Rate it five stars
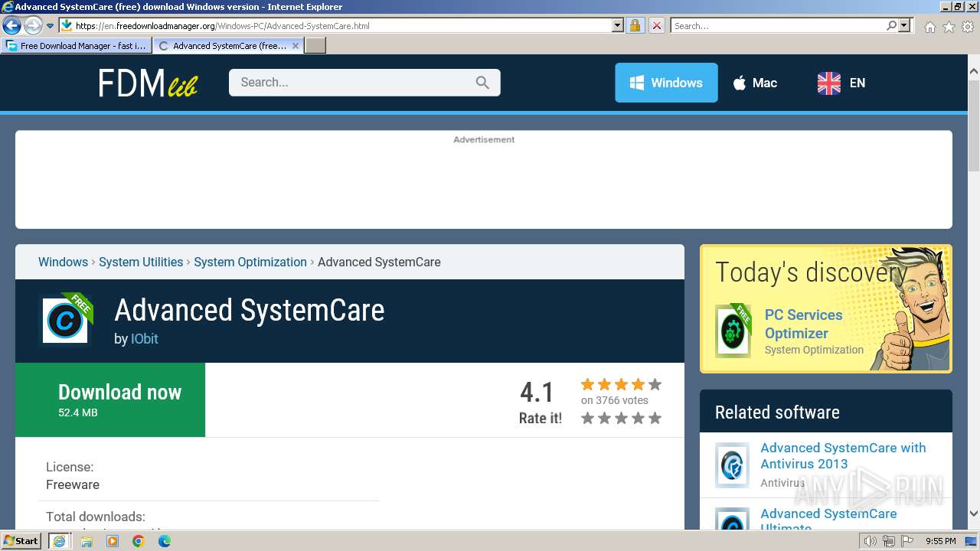This screenshot has height=551, width=980. [655, 418]
